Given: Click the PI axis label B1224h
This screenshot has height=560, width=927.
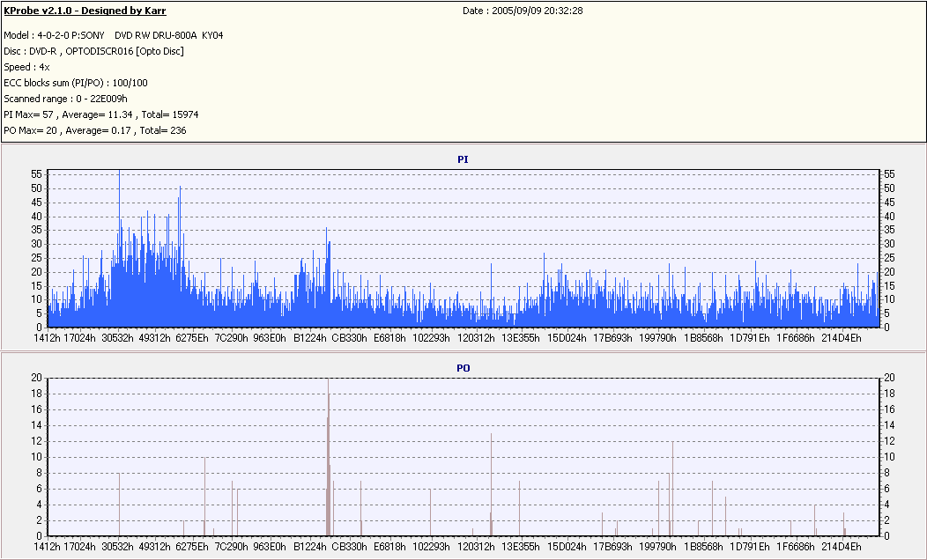Looking at the screenshot, I should point(310,338).
